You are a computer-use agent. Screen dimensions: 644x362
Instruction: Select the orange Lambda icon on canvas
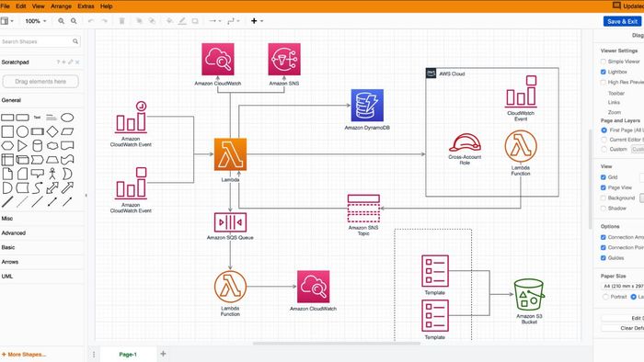pyautogui.click(x=230, y=154)
